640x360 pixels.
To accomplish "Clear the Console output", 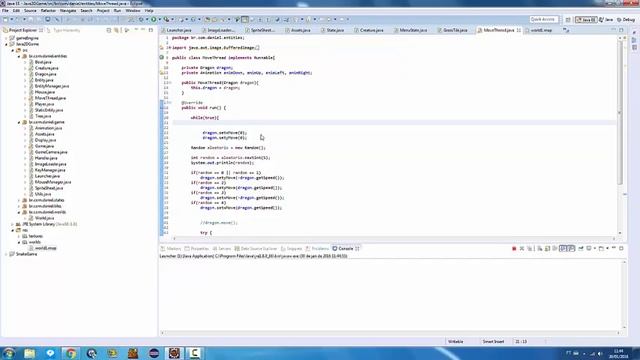I will (x=540, y=249).
